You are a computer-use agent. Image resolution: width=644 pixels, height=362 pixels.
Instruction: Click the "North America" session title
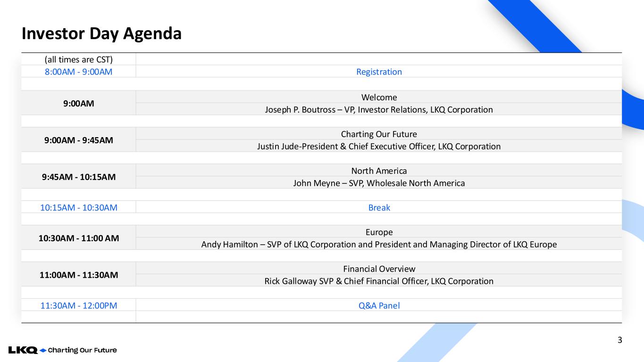(379, 171)
